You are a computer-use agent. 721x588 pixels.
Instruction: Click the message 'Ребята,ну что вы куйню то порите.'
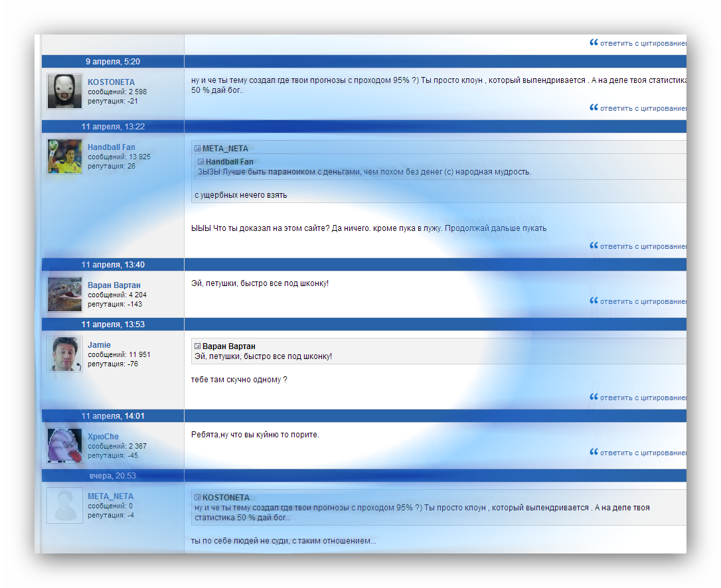(255, 435)
